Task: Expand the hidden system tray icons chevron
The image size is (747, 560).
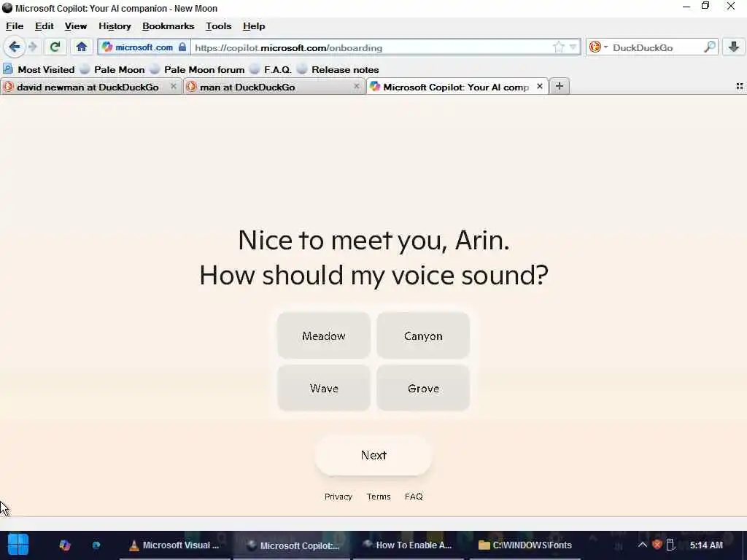Action: point(642,545)
